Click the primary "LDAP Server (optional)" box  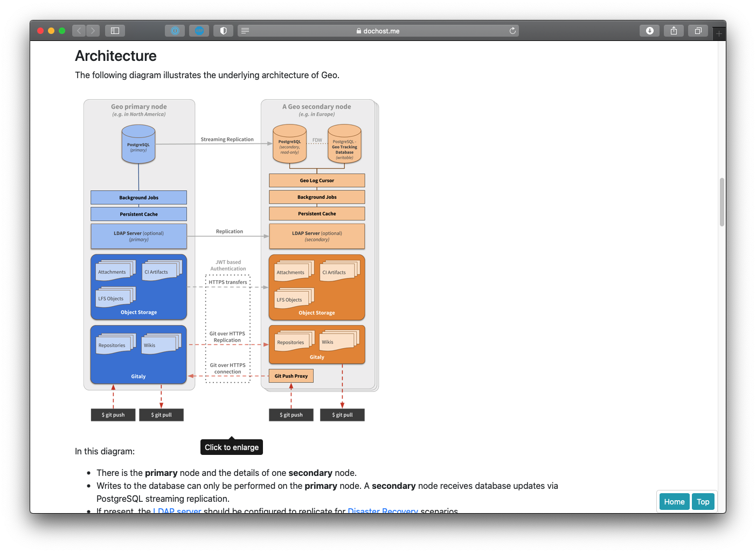coord(139,236)
